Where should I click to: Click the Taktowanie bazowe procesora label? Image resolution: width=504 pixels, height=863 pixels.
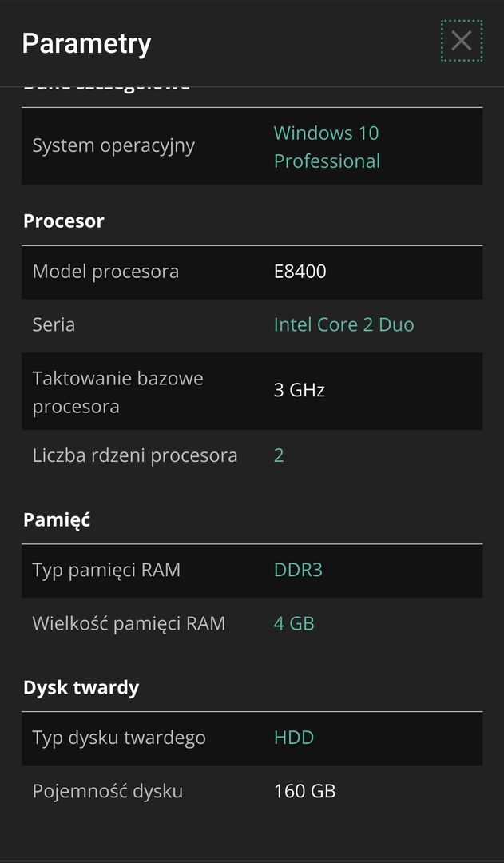tap(117, 392)
